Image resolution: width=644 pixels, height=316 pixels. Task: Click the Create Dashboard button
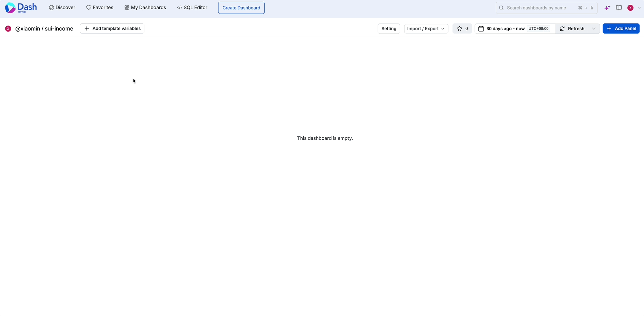click(x=241, y=8)
